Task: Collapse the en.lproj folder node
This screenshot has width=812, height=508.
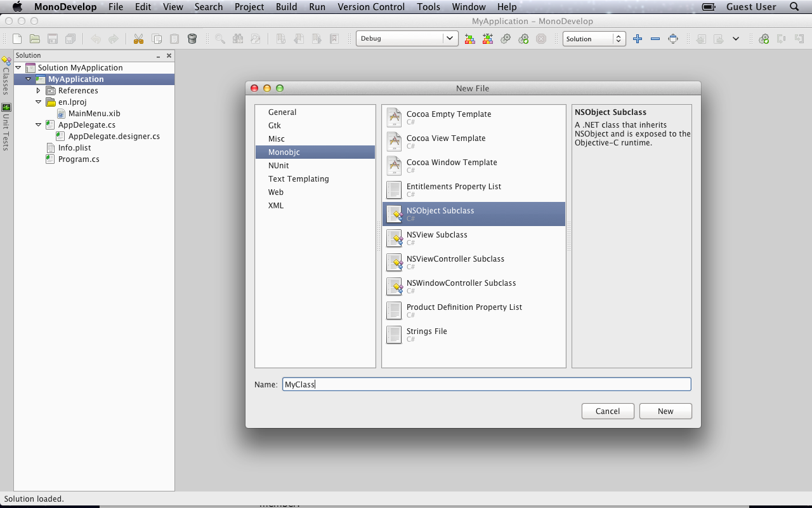Action: click(39, 102)
